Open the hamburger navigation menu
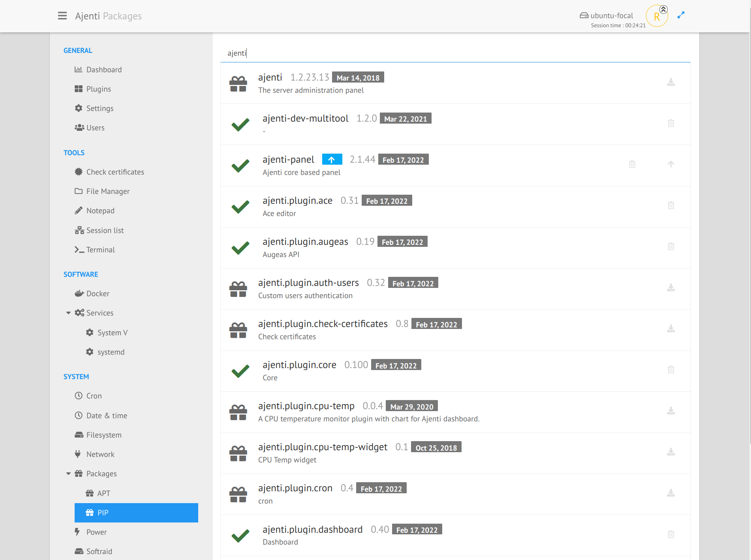 point(62,16)
